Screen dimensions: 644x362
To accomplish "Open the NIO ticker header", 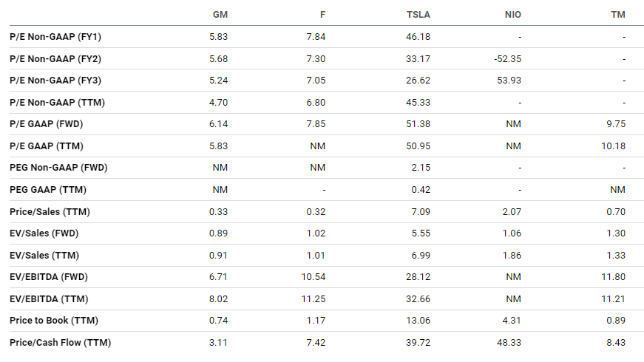I will [513, 15].
